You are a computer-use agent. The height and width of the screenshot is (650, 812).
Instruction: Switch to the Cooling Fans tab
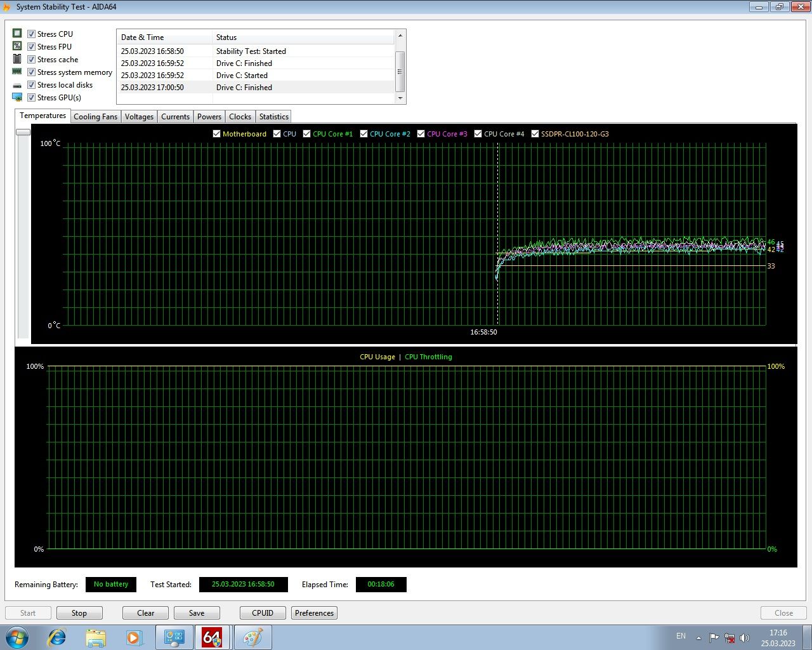[95, 117]
